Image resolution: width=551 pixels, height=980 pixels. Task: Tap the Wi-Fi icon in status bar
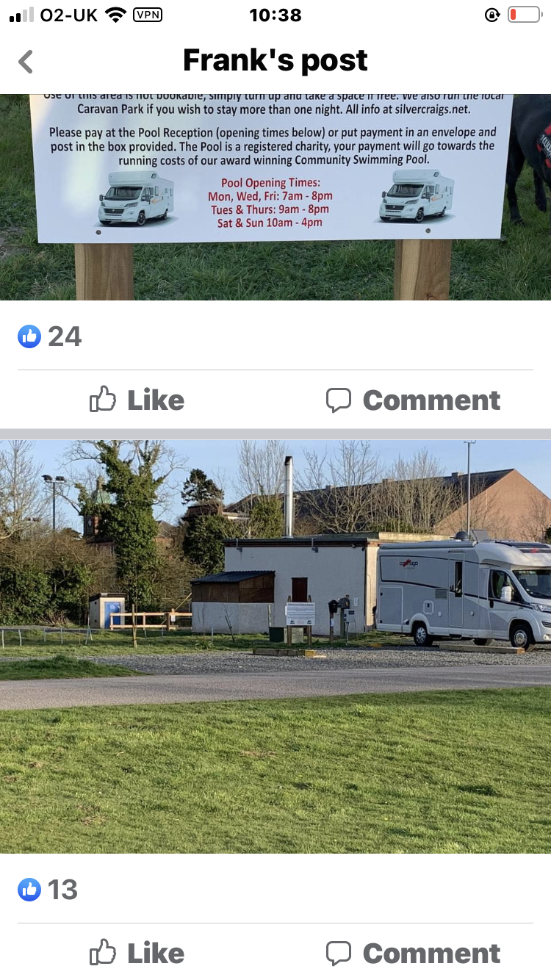(115, 15)
